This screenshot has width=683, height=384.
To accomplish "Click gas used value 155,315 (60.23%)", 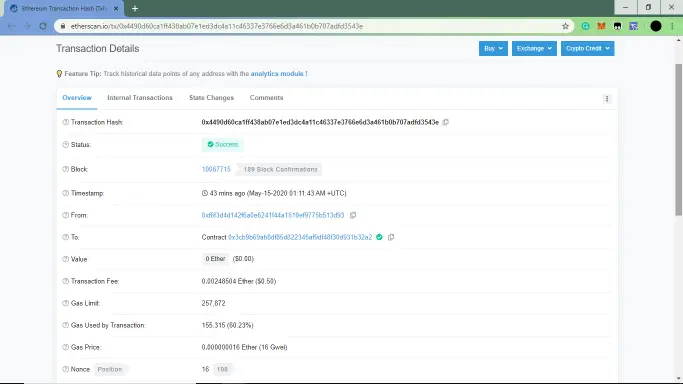I will click(x=227, y=325).
